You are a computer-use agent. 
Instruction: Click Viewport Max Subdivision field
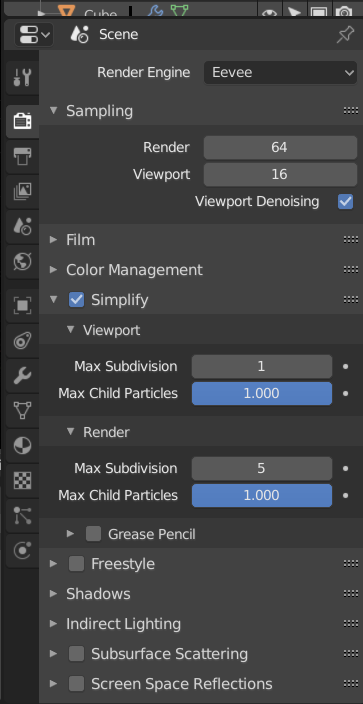pyautogui.click(x=262, y=366)
